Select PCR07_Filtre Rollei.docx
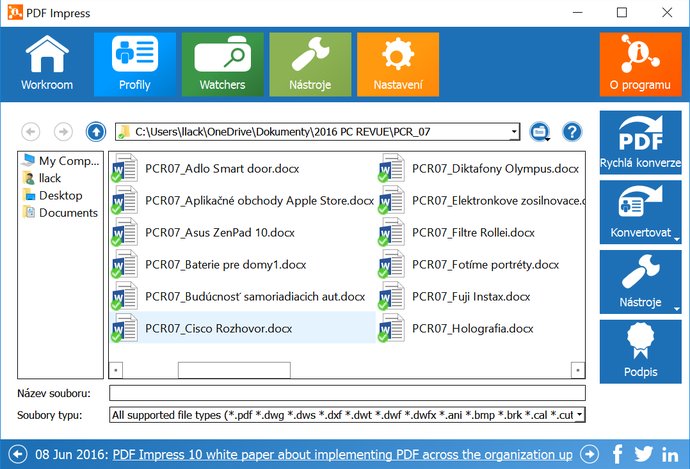Viewport: 690px width, 469px height. 456,232
